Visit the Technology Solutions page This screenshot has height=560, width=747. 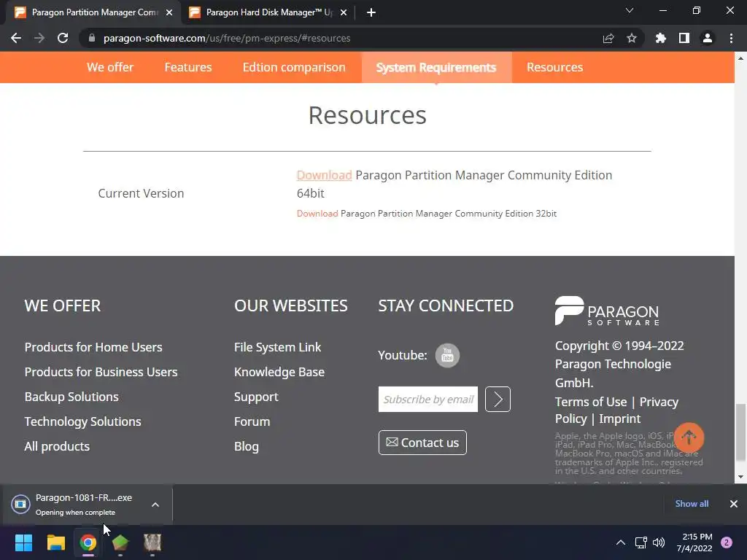(x=83, y=421)
